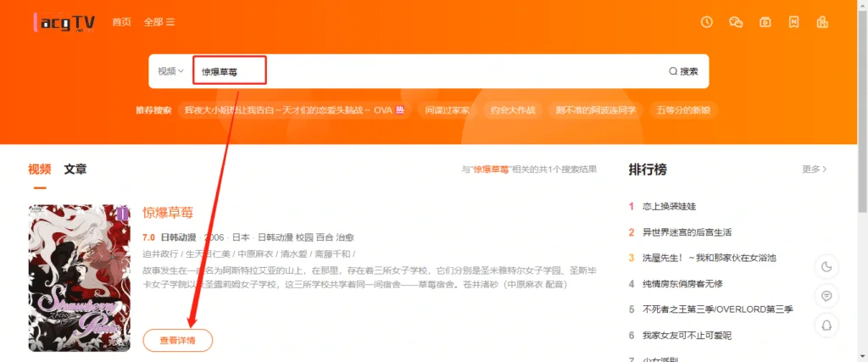Viewport: 868px width, 362px height.
Task: Open ranked item 我家女友可不止可爱呢
Action: (687, 335)
